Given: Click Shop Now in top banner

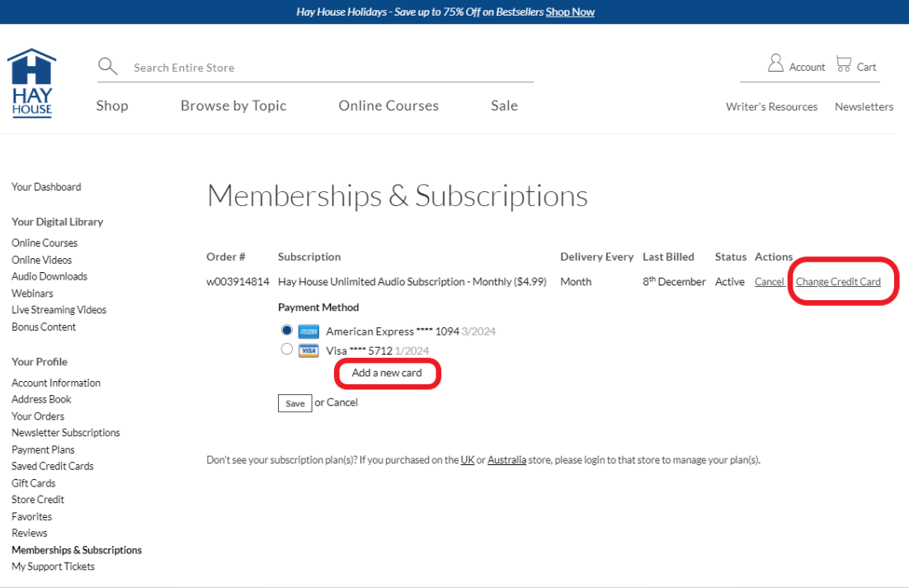Looking at the screenshot, I should point(570,12).
